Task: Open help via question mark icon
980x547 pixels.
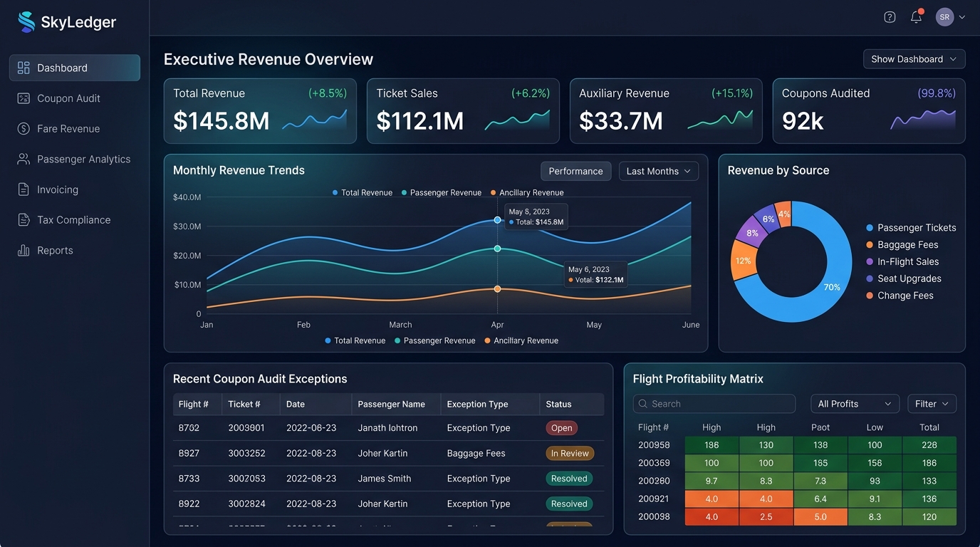Action: point(890,17)
